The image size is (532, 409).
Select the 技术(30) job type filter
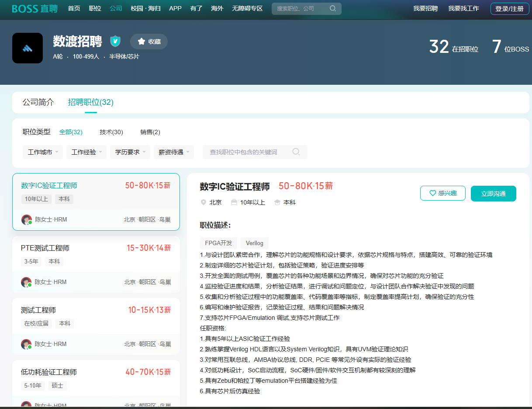(111, 132)
